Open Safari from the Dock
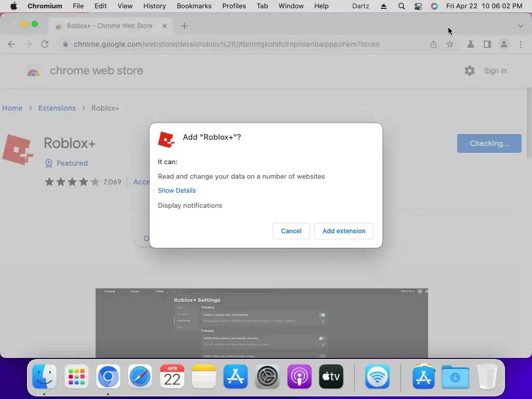This screenshot has height=399, width=532. 140,377
